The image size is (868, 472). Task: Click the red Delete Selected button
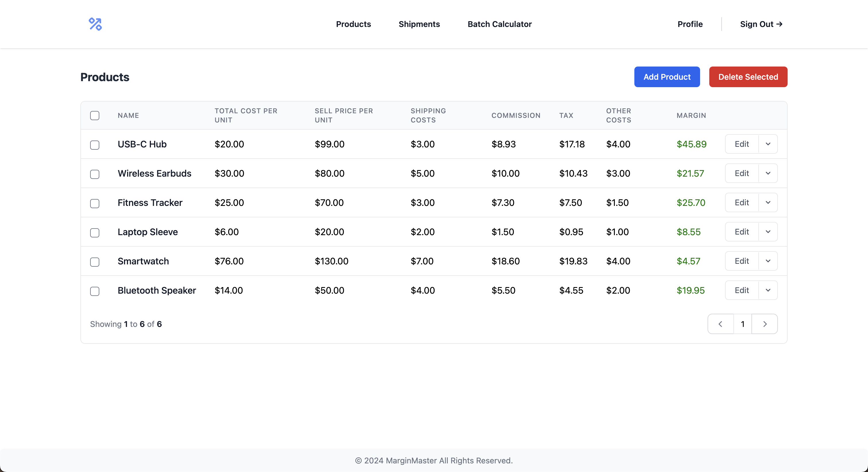[748, 77]
